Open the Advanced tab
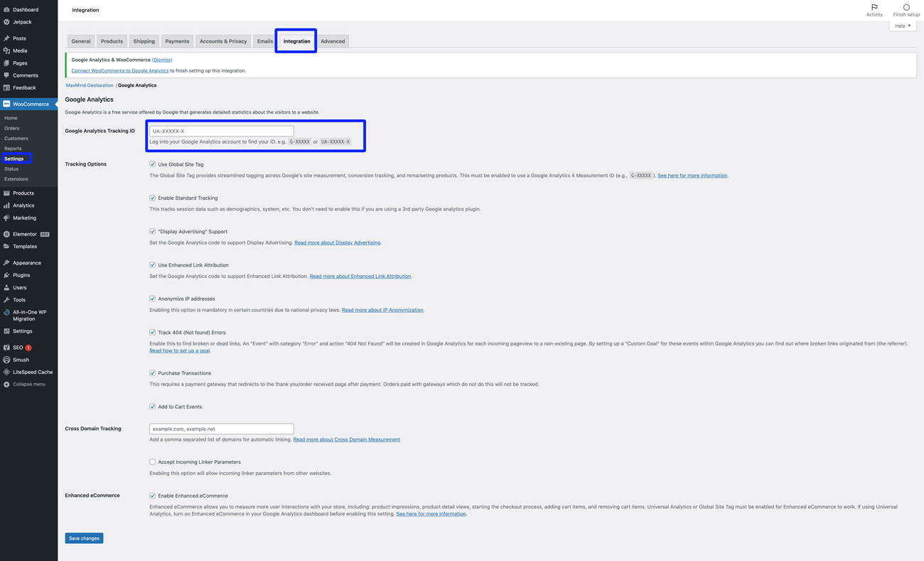Viewport: 924px width, 561px height. click(x=333, y=41)
